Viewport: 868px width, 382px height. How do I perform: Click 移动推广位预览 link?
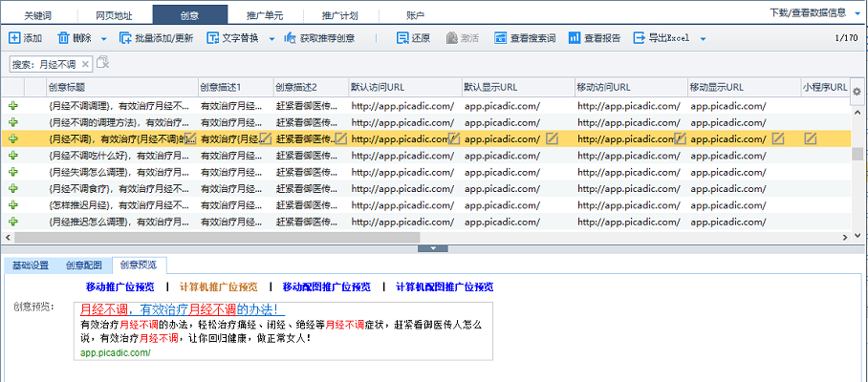click(x=120, y=286)
